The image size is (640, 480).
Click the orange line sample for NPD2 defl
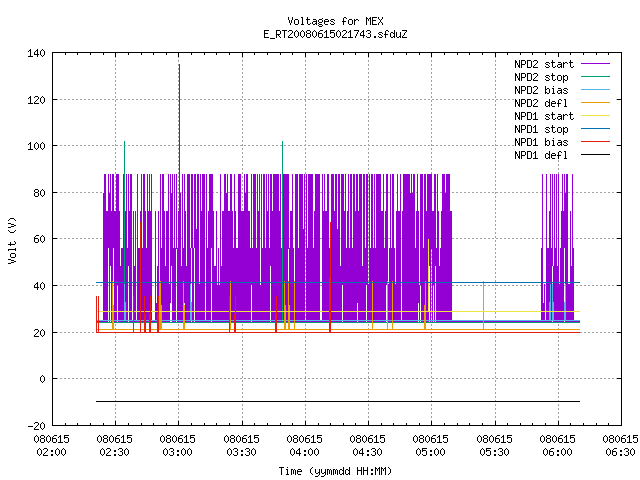tap(595, 102)
